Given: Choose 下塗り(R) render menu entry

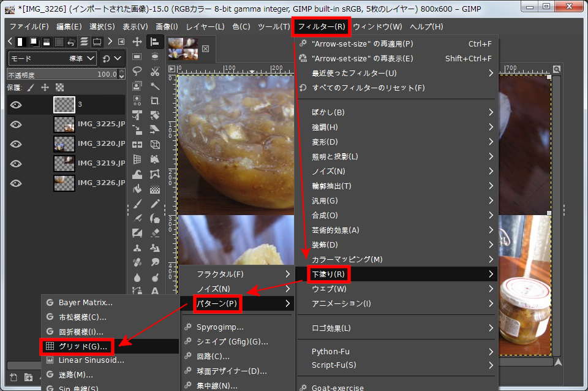Looking at the screenshot, I should click(397, 275).
